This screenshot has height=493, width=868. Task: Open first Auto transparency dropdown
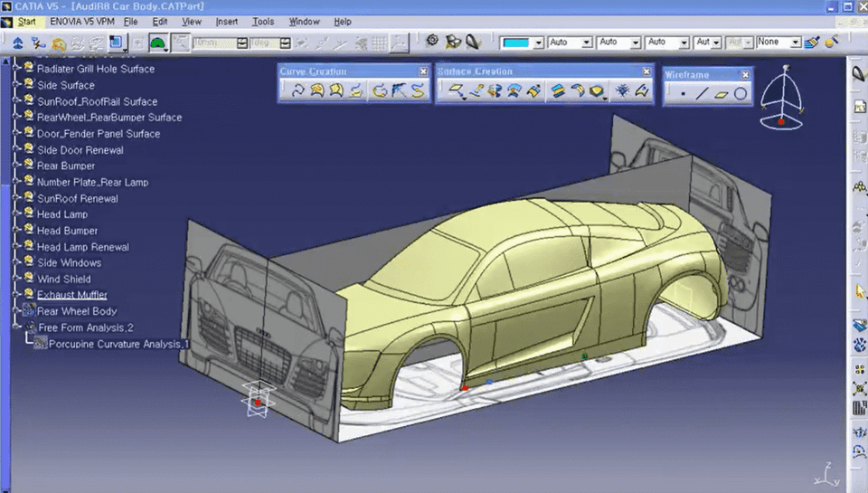coord(587,43)
